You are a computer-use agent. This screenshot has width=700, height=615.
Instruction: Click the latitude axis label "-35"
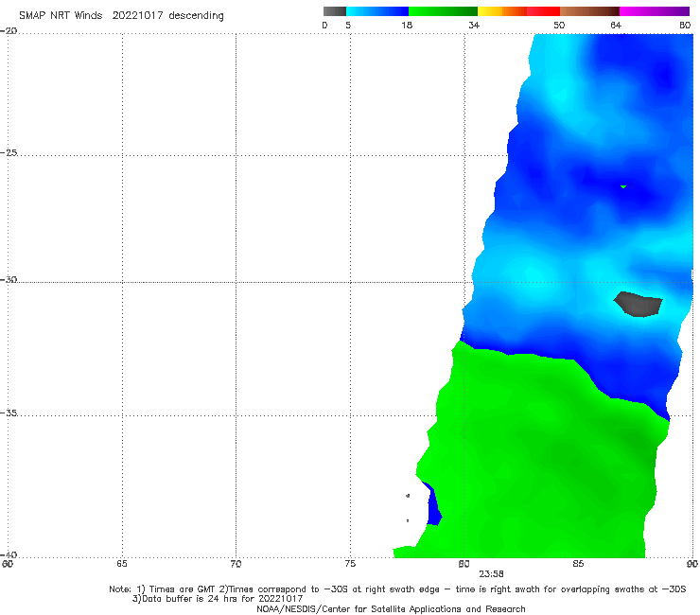click(x=9, y=413)
